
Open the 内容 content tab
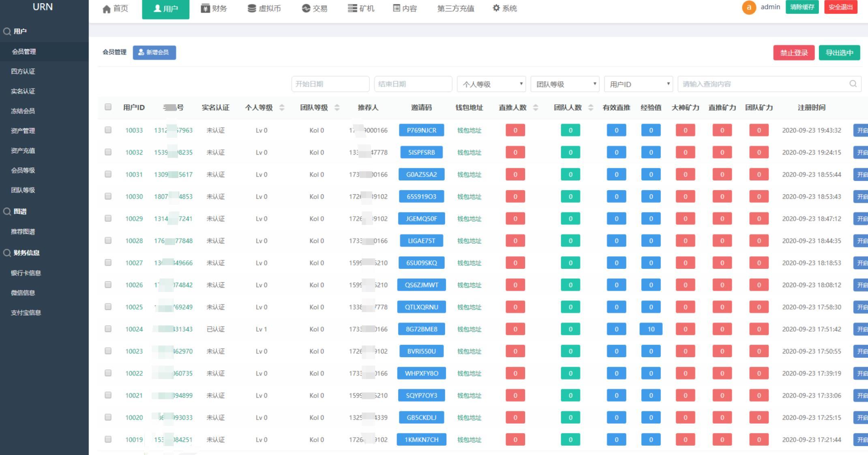click(x=405, y=9)
